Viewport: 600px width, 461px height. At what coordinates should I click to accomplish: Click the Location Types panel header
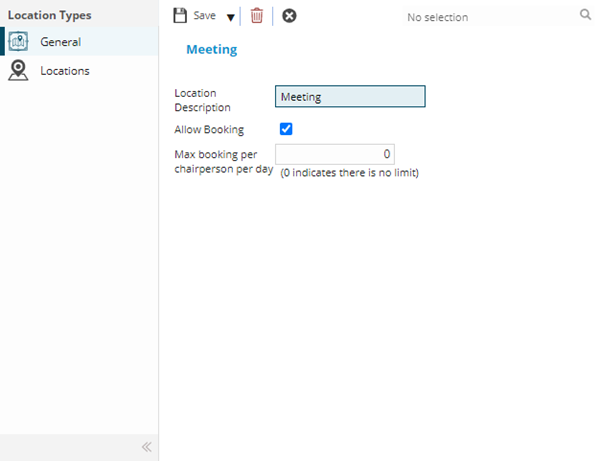pos(49,16)
